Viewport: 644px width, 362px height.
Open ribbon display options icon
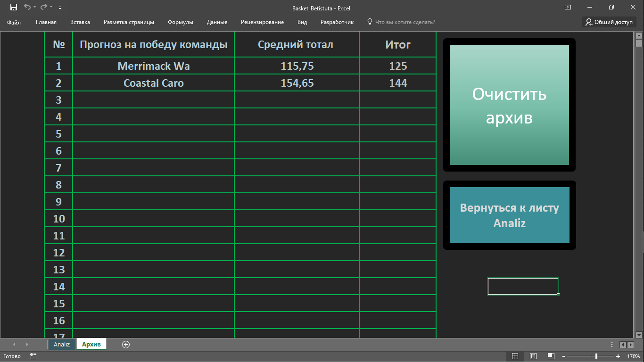pos(568,7)
